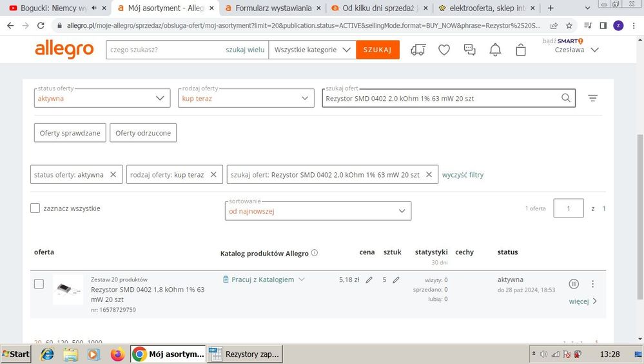Open messages chat icon
The height and width of the screenshot is (364, 644).
(469, 50)
